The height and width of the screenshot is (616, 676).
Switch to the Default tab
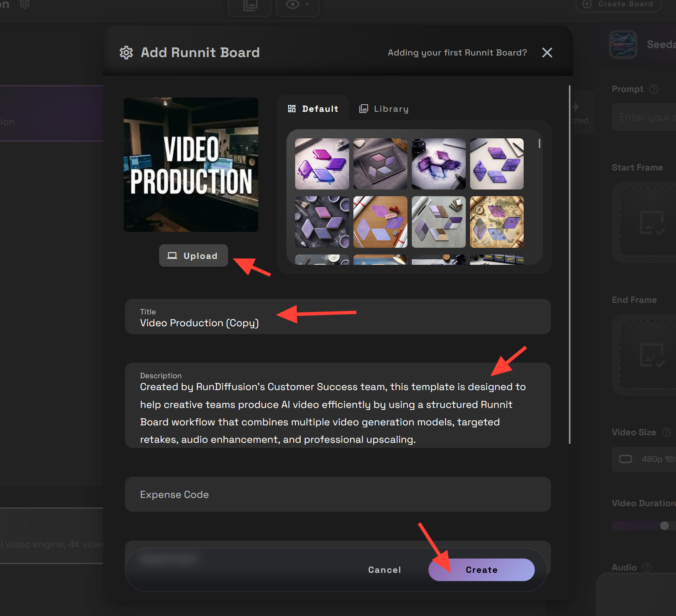point(313,109)
